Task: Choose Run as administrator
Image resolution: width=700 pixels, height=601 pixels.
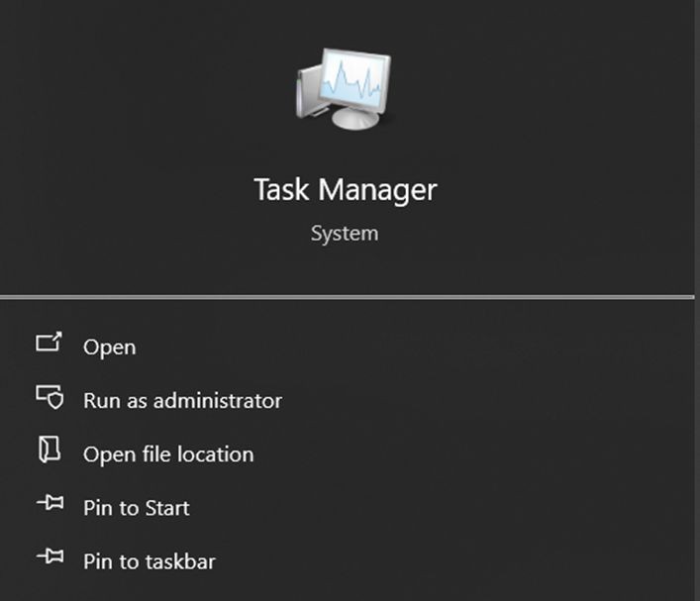Action: click(x=182, y=401)
